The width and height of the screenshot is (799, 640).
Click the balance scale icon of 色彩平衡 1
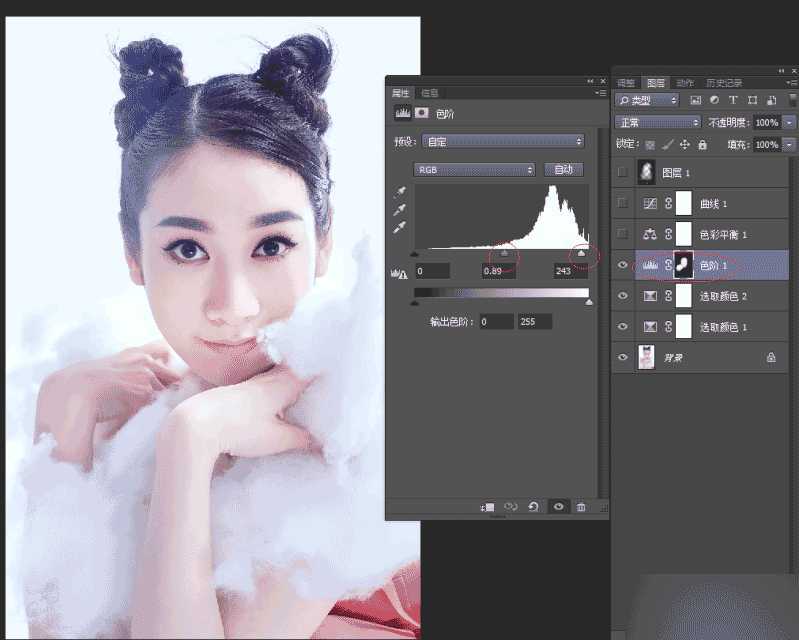(x=650, y=234)
